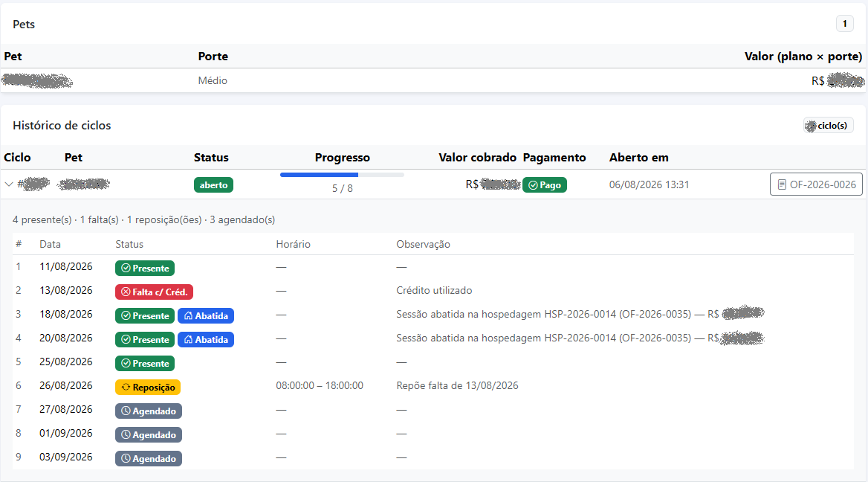Click the date 03/09/2026
868x482 pixels.
click(66, 457)
